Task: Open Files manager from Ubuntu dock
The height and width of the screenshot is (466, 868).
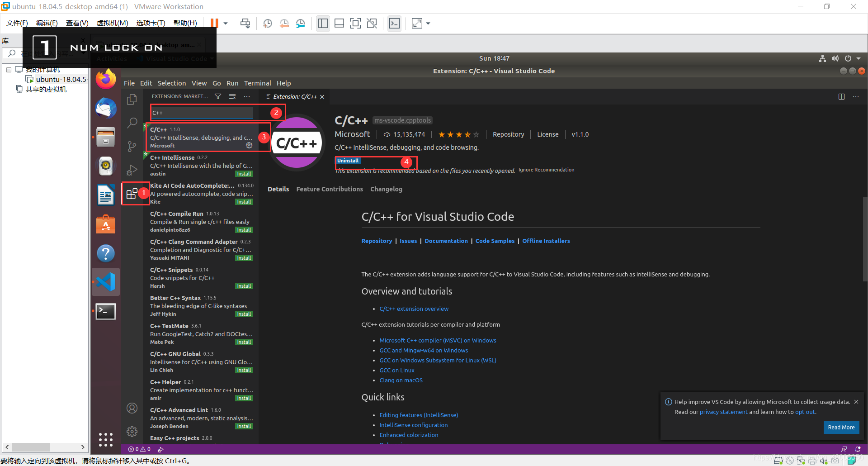Action: 106,137
